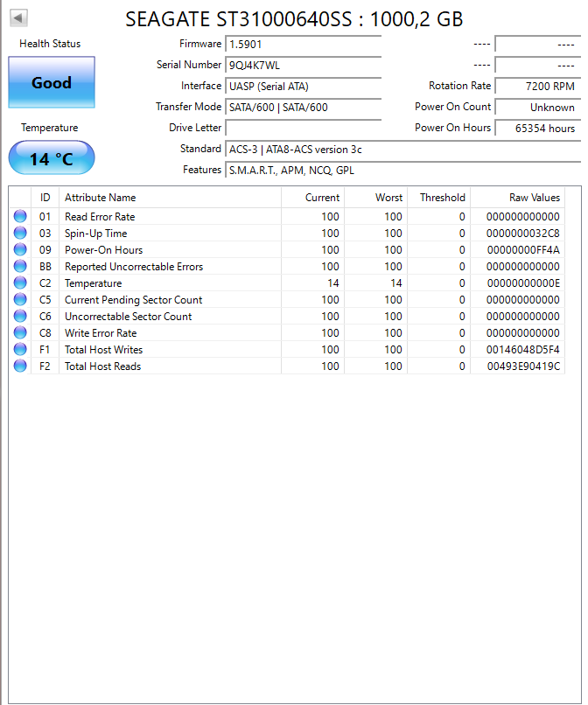
Task: Select the Current Pending Sector Count name
Action: click(x=133, y=300)
